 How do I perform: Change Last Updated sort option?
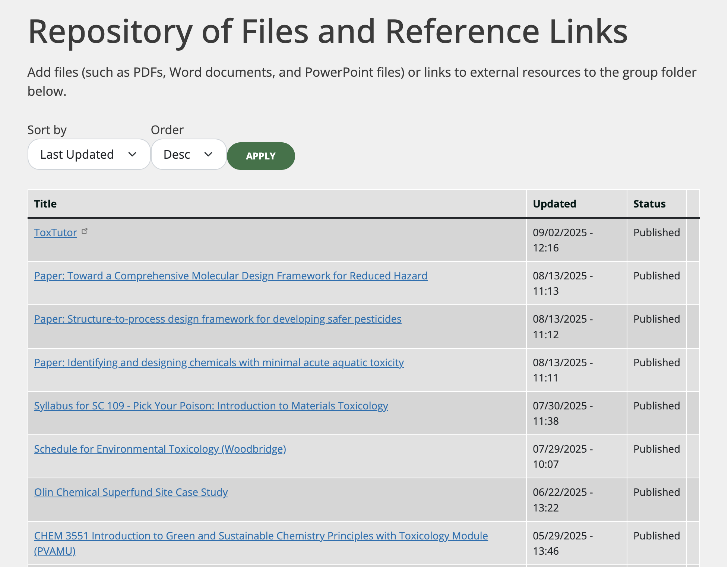coord(88,154)
